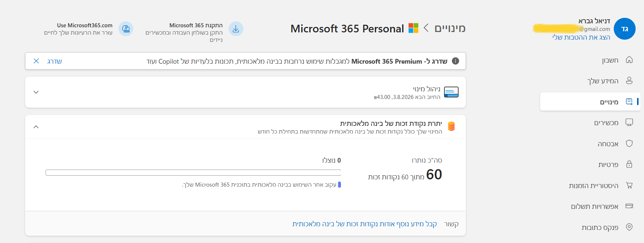
Task: Click the Microsoft logo next to Microsoft 365 Personal
Action: [x=413, y=28]
